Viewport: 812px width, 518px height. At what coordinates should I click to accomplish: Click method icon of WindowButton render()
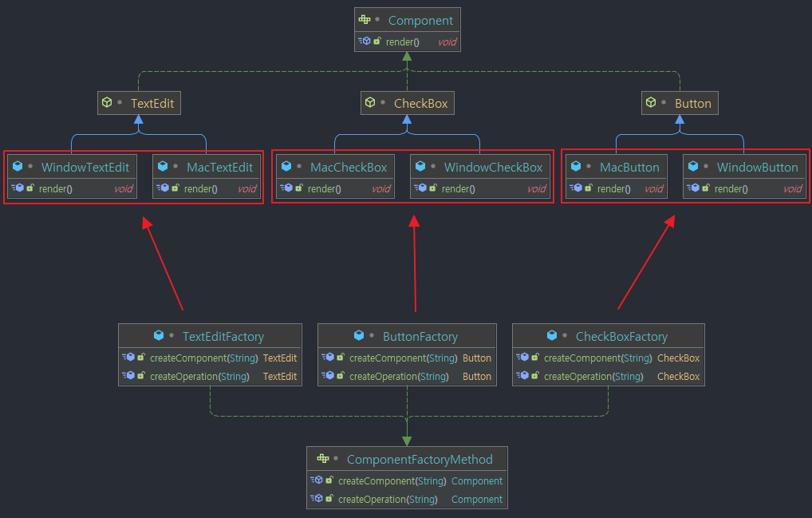693,188
